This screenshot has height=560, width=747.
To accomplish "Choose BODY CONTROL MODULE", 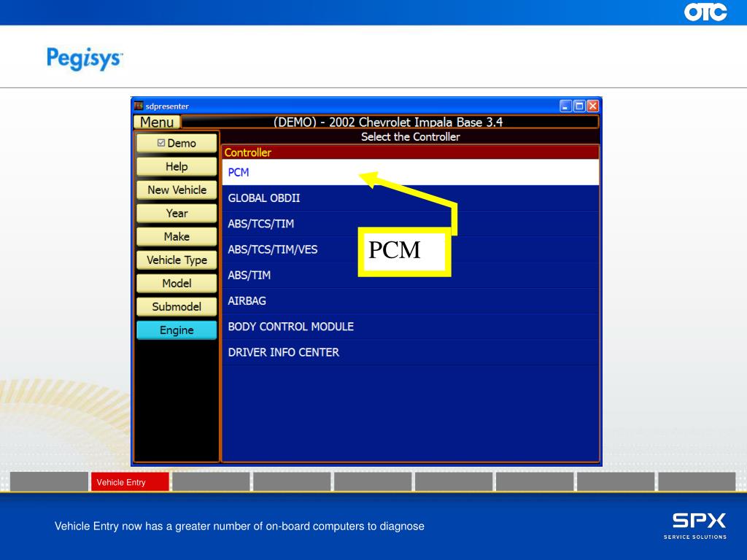I will pos(410,327).
